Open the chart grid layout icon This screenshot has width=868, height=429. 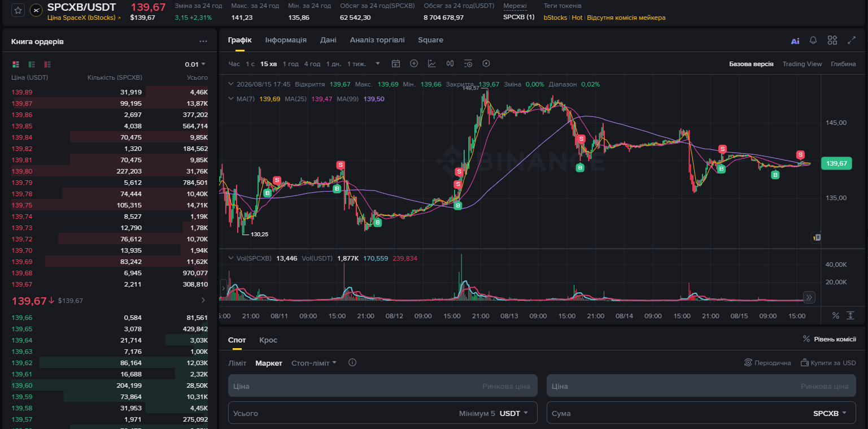point(832,40)
